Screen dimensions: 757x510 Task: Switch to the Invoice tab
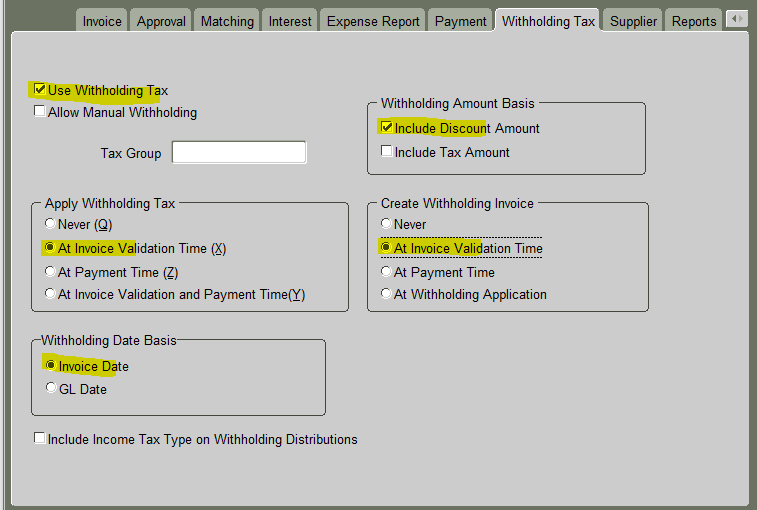pos(102,21)
